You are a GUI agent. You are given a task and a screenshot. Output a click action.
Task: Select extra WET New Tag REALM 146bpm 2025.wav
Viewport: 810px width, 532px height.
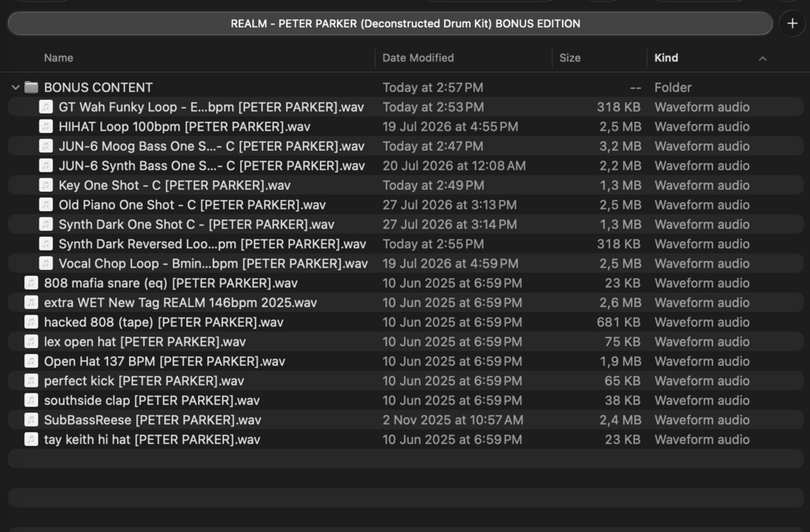181,302
